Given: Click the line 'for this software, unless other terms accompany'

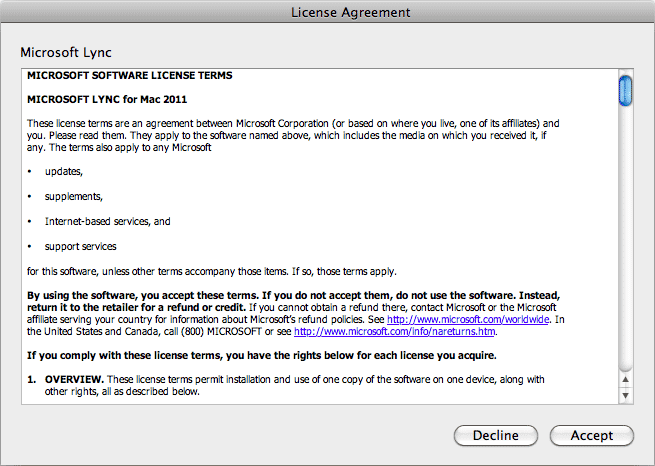Looking at the screenshot, I should coord(212,271).
